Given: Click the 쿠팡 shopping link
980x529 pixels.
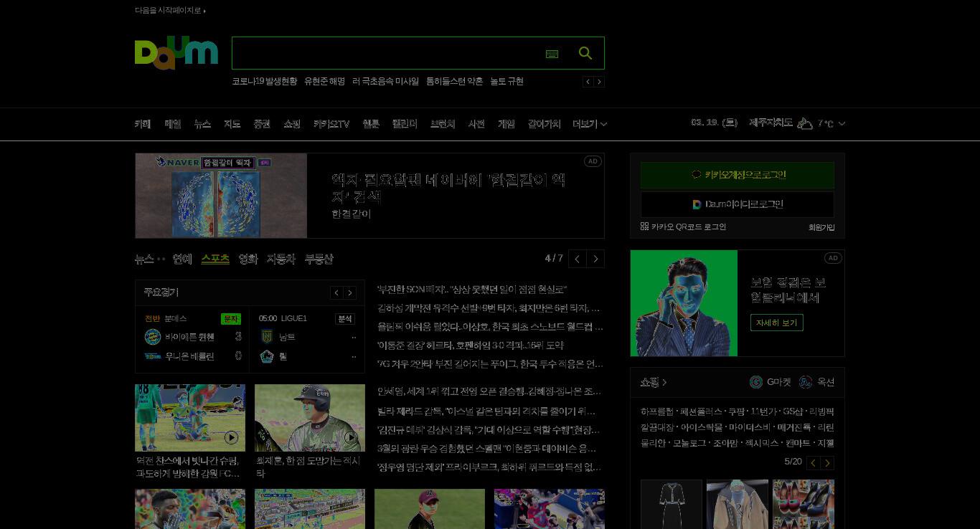Looking at the screenshot, I should click(735, 411).
